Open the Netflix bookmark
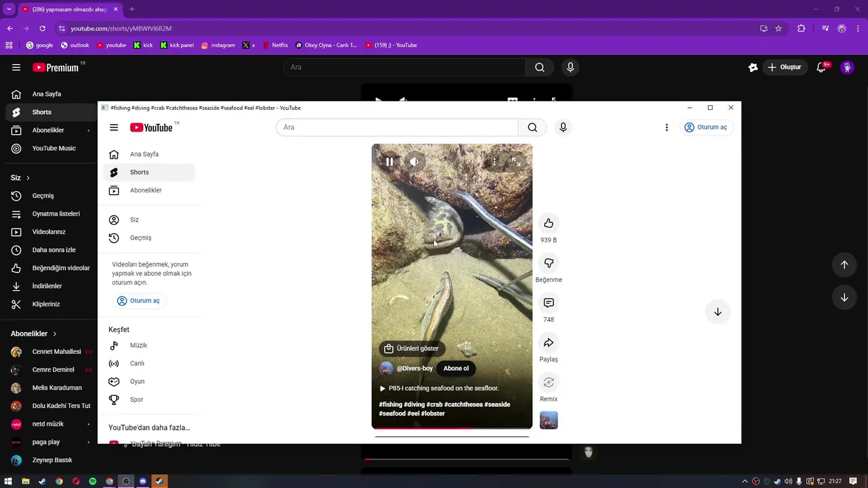868x488 pixels. point(275,45)
